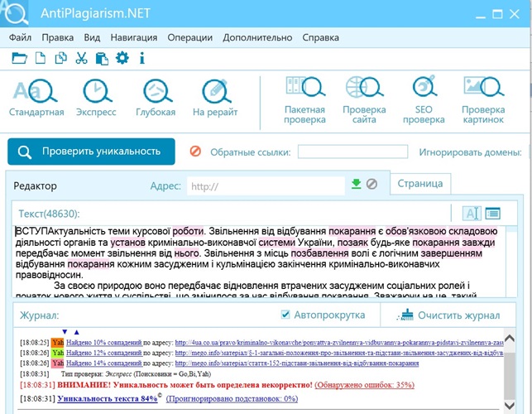Open Пакетная проверка batch check

[x=304, y=100]
